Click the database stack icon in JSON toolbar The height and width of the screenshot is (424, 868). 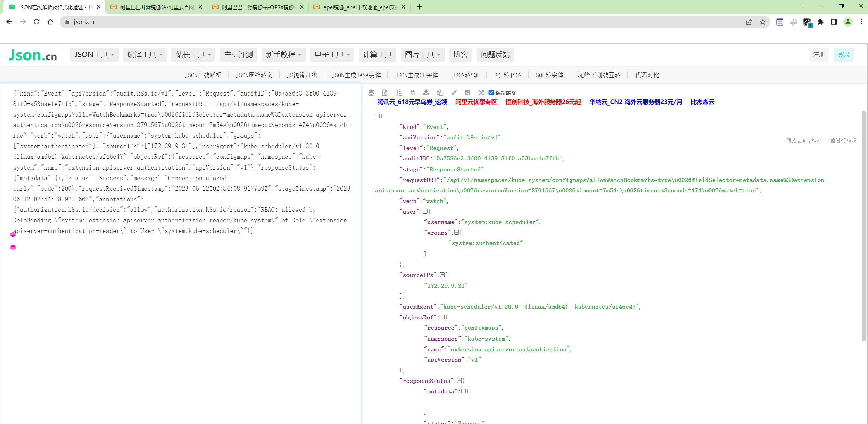[x=371, y=92]
